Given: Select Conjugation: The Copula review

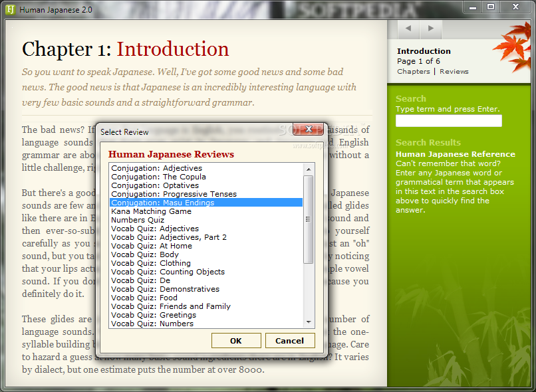Looking at the screenshot, I should click(x=206, y=177).
